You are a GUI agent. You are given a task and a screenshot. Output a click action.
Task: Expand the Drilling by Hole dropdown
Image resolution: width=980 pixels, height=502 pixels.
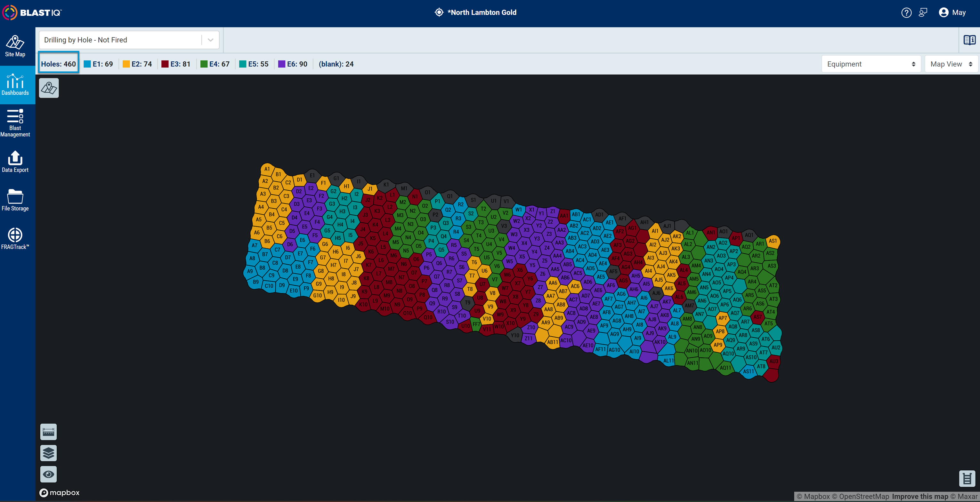pyautogui.click(x=129, y=40)
